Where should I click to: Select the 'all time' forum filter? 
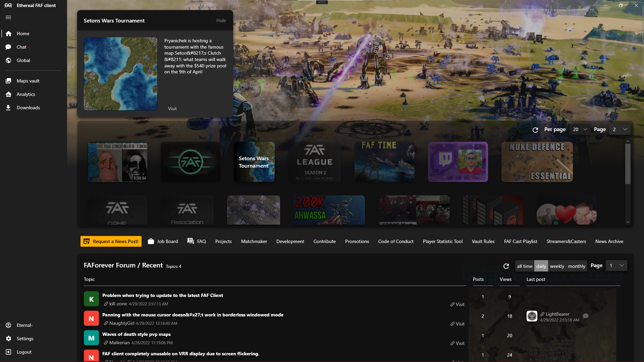525,266
